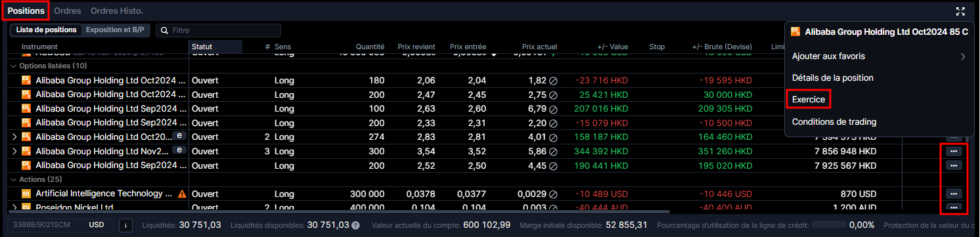
Task: Click the 7 856 948 HKD cell
Action: coord(845,151)
